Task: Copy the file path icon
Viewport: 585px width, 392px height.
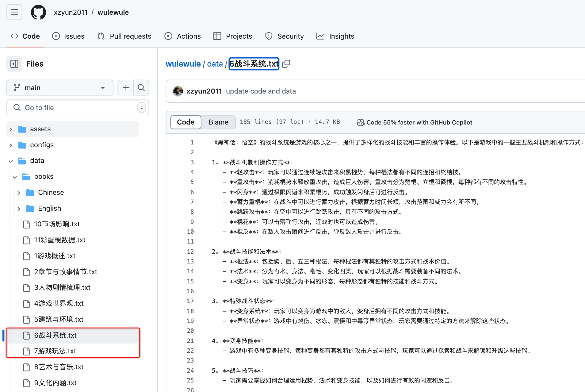Action: pyautogui.click(x=286, y=64)
